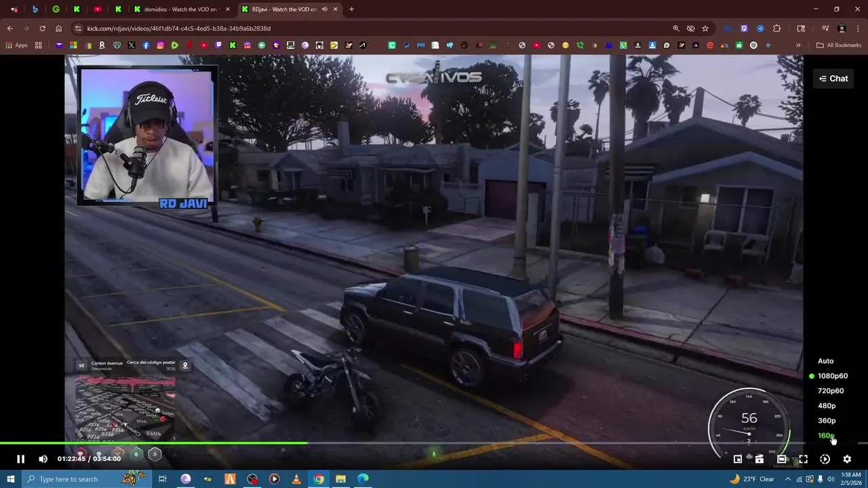Click the Windows taskbar search box
This screenshot has height=488, width=868.
click(x=87, y=479)
